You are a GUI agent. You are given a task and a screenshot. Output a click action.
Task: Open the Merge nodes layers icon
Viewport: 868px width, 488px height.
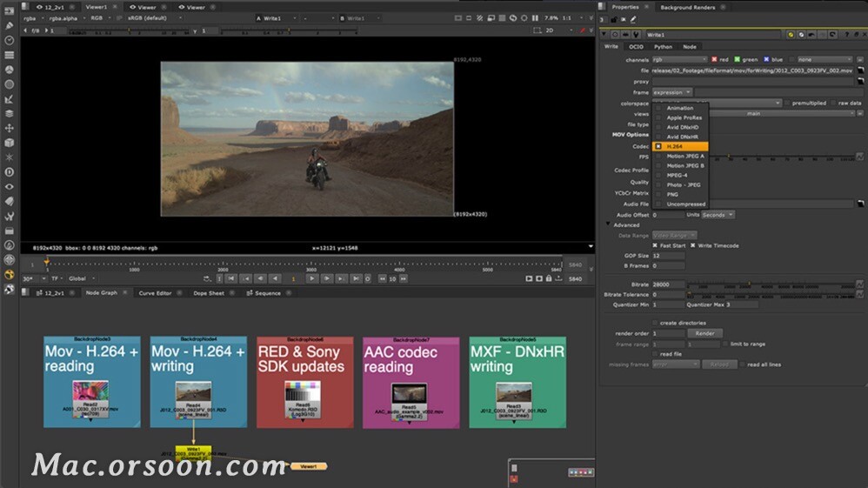click(9, 114)
